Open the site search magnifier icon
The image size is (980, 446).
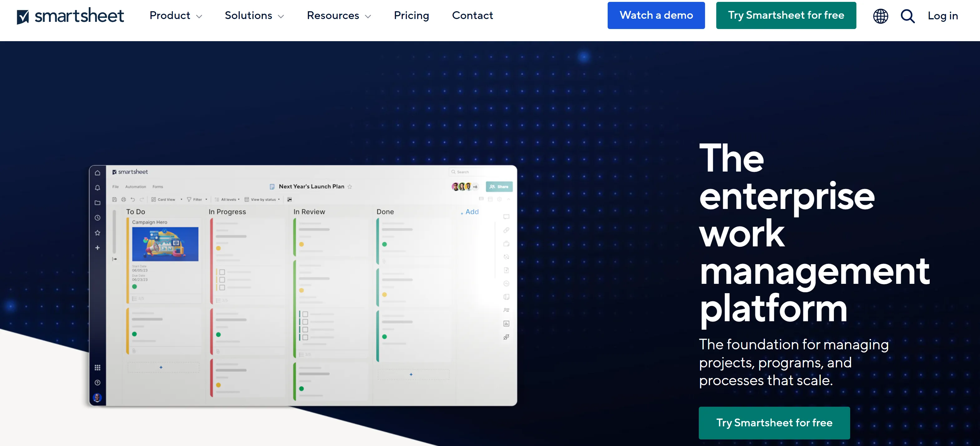(907, 16)
